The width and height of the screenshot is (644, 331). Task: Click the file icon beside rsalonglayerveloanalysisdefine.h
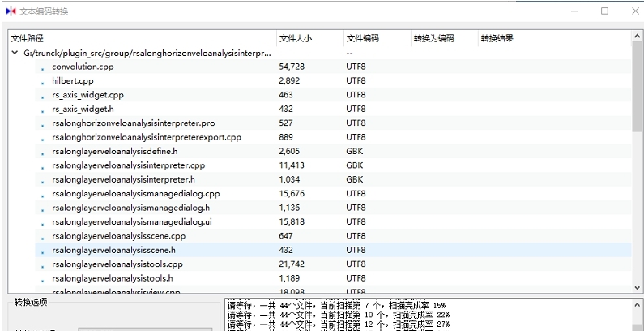(x=42, y=153)
